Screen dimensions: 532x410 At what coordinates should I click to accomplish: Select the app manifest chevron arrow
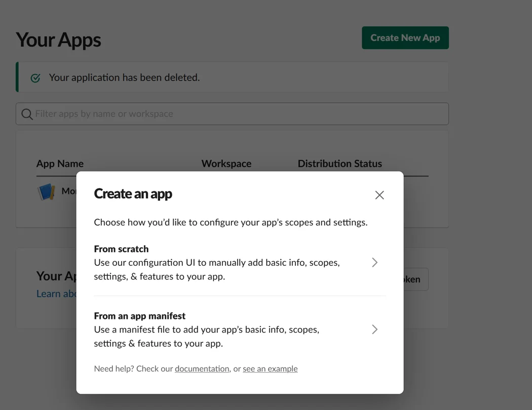[x=374, y=330]
